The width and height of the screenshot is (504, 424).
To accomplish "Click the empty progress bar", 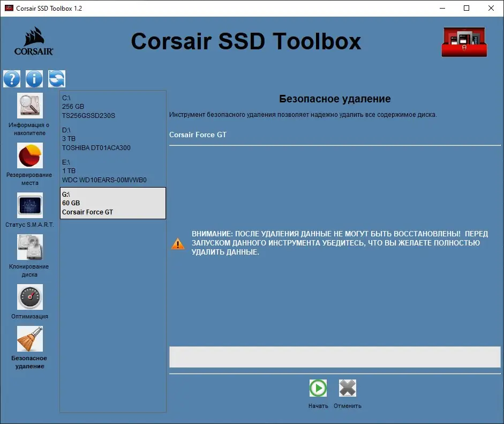I will (x=335, y=357).
